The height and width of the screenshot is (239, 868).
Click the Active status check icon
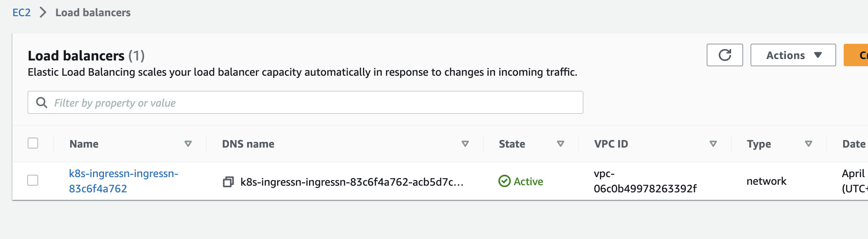point(504,181)
